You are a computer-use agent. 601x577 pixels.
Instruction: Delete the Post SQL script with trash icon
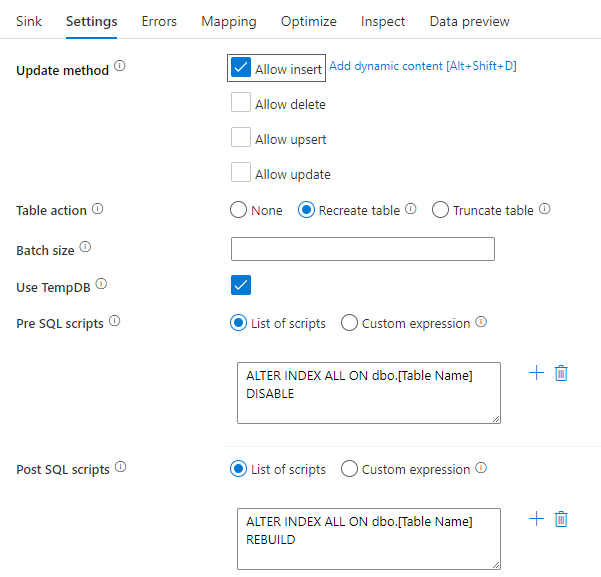(x=561, y=519)
